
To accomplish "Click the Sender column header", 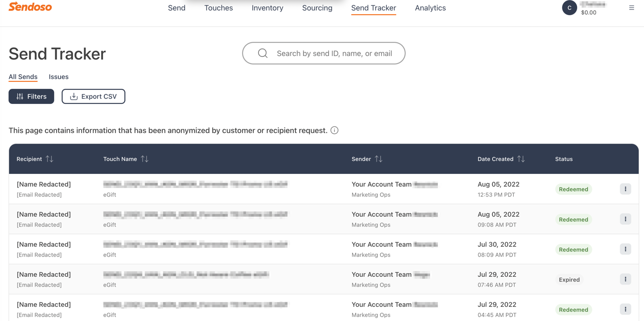I will coord(361,159).
